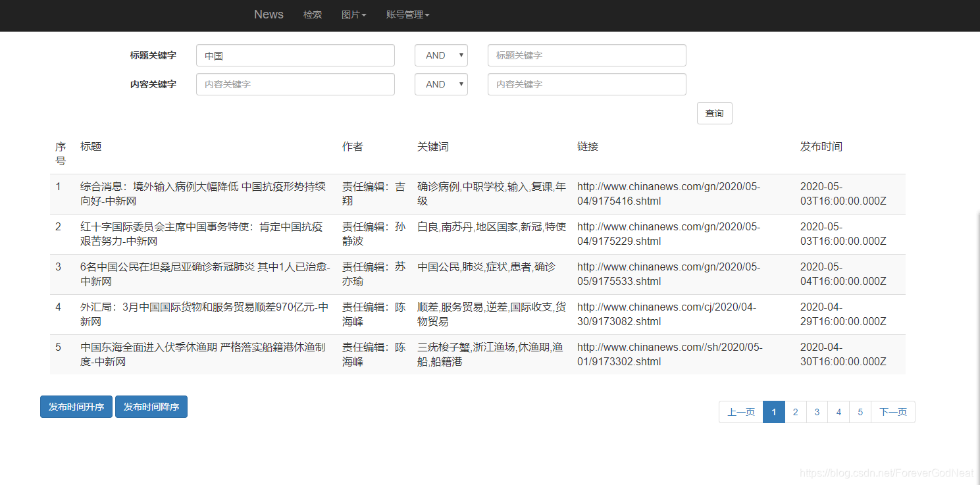Focus the second 内容关键字 input field
The height and width of the screenshot is (485, 980).
tap(587, 84)
